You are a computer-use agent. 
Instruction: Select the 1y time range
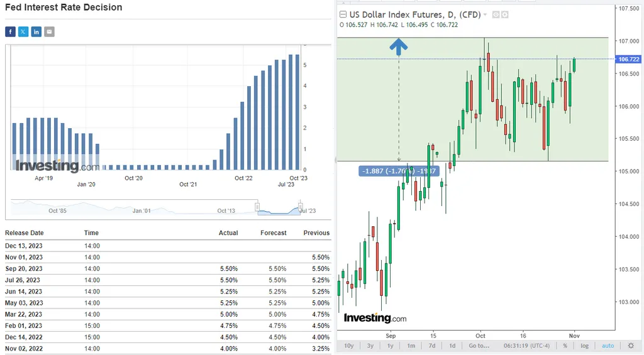[391, 346]
